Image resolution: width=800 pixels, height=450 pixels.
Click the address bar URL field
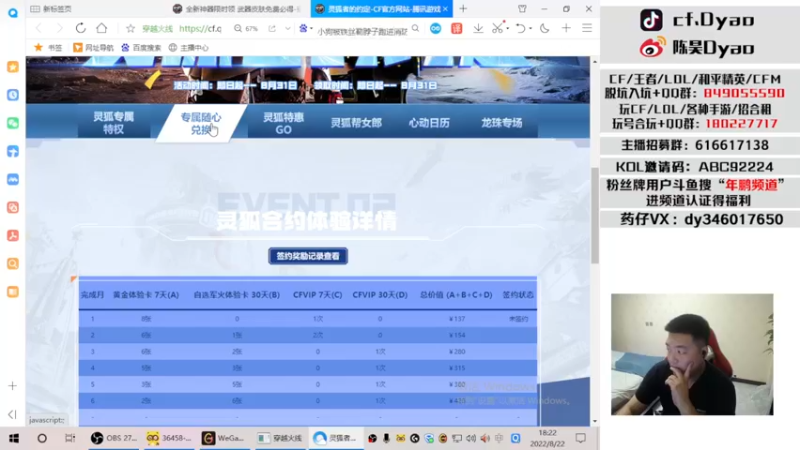[x=200, y=29]
